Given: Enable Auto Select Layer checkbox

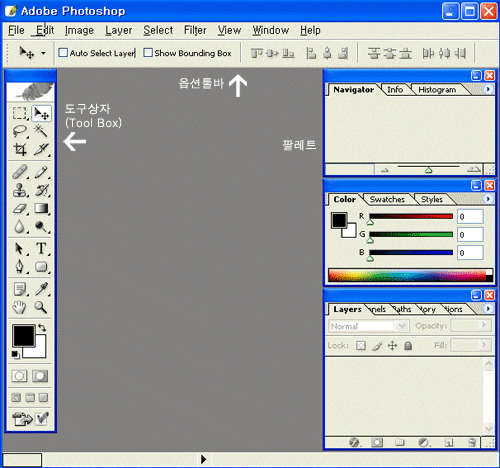Looking at the screenshot, I should click(x=63, y=53).
